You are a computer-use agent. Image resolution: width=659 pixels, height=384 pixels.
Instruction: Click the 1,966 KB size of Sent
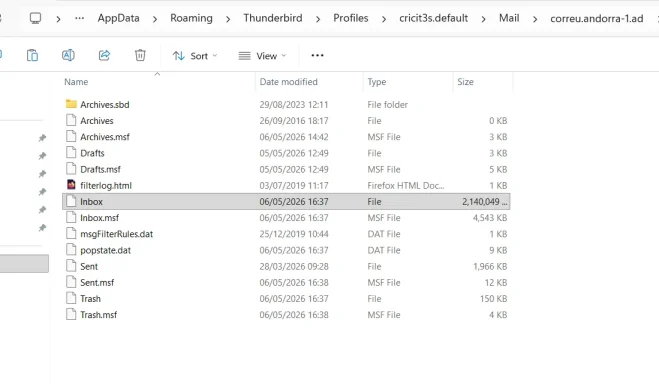click(490, 266)
